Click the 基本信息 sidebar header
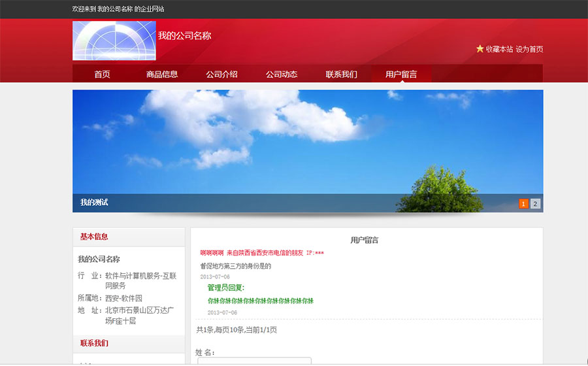Viewport: 588px width, 366px height. point(94,237)
